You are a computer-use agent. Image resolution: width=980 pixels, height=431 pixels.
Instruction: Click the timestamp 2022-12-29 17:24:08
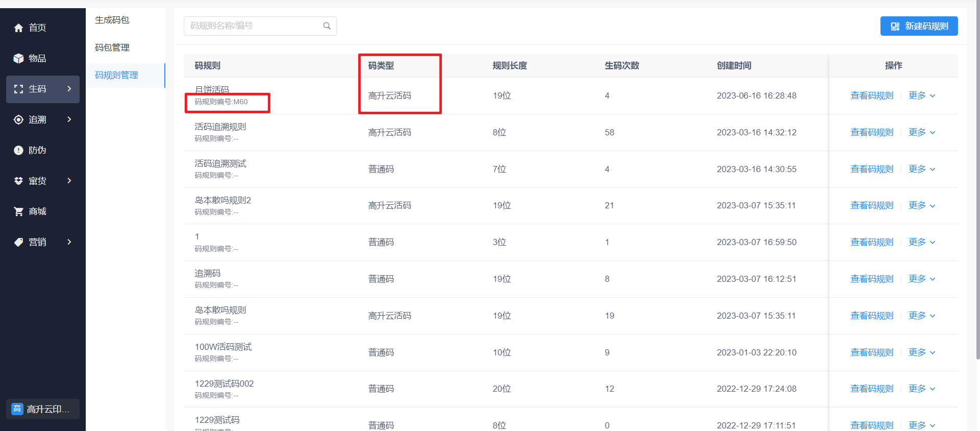(756, 389)
